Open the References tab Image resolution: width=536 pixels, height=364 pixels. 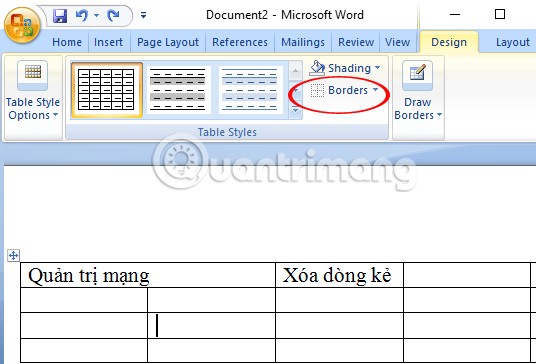[240, 42]
